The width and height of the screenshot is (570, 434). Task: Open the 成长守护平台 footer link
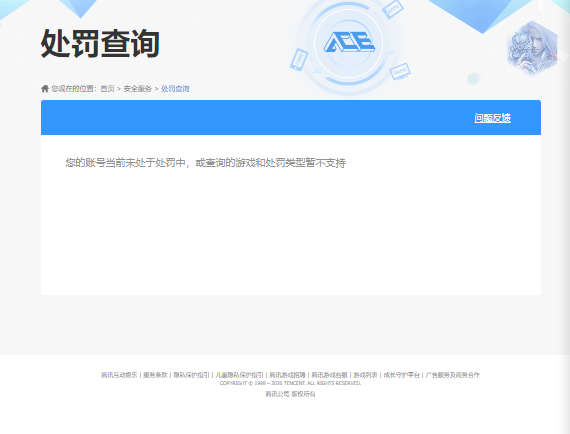(x=402, y=375)
